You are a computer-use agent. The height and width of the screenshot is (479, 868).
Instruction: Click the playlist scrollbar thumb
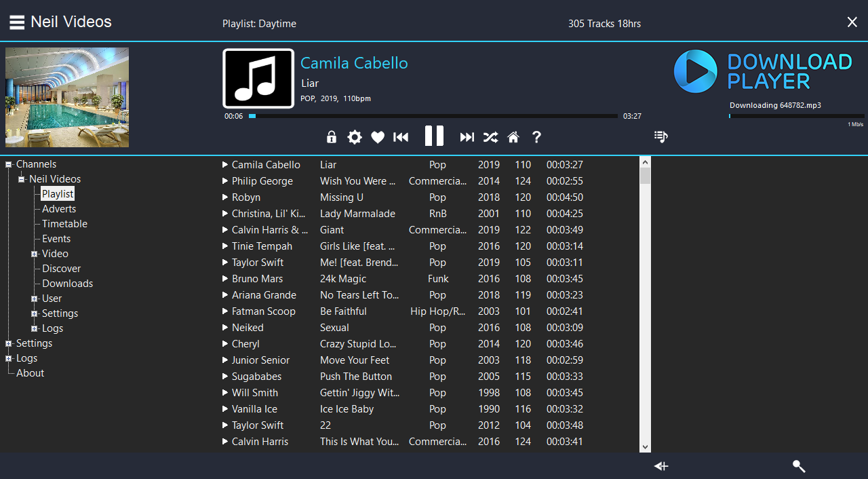point(646,176)
